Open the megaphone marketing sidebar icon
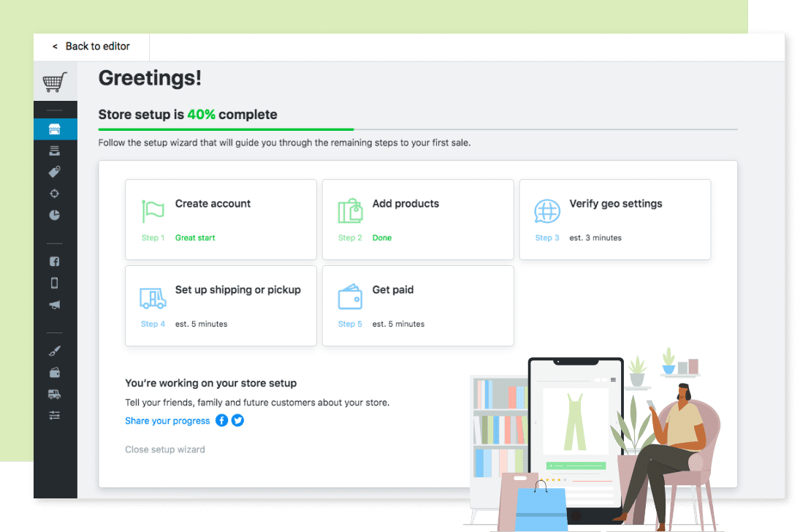800x532 pixels. click(55, 305)
